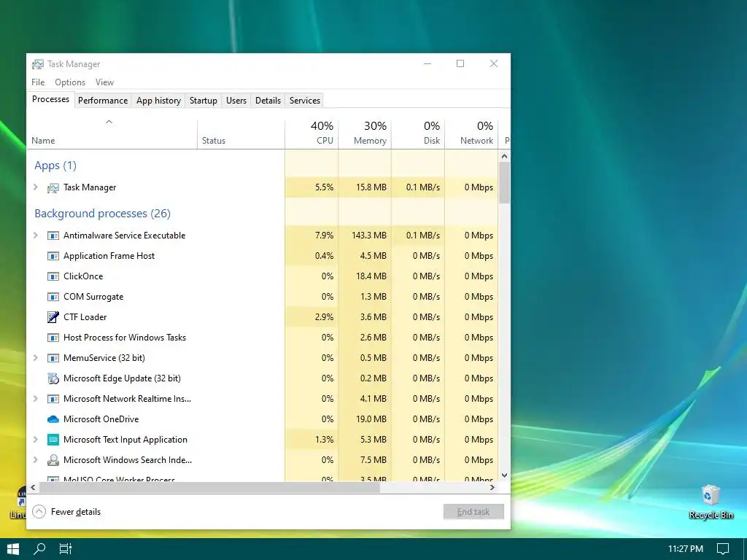Expand the Antimalware Service Executable row
Image resolution: width=747 pixels, height=560 pixels.
click(x=35, y=236)
